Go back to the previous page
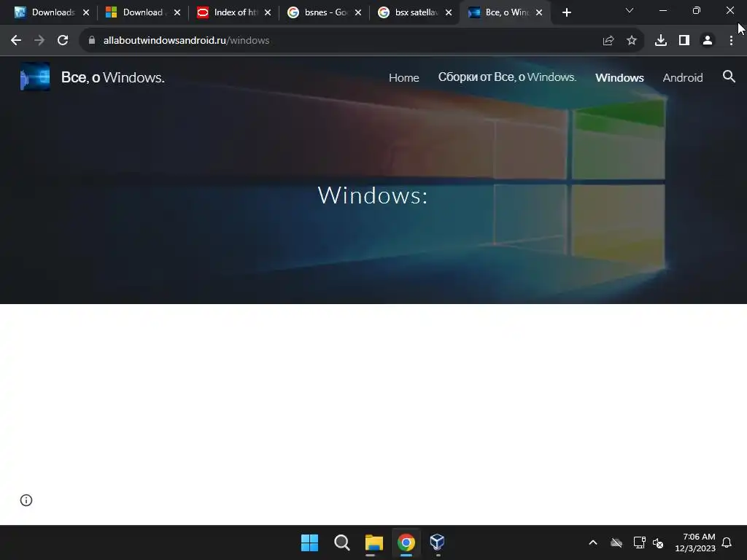This screenshot has height=560, width=747. 16,41
